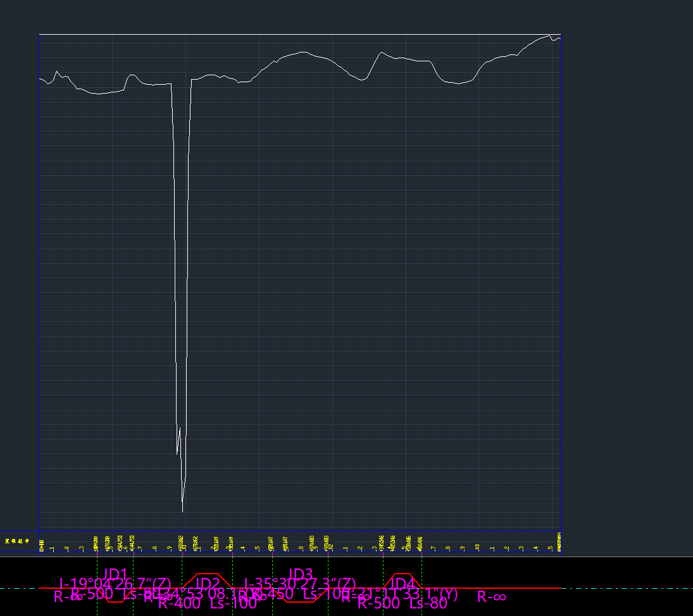693x616 pixels.
Task: Select the JD4 label text
Action: [403, 583]
